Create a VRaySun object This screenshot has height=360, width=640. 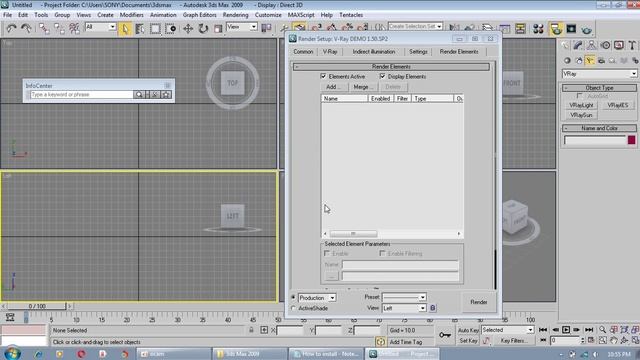[581, 115]
